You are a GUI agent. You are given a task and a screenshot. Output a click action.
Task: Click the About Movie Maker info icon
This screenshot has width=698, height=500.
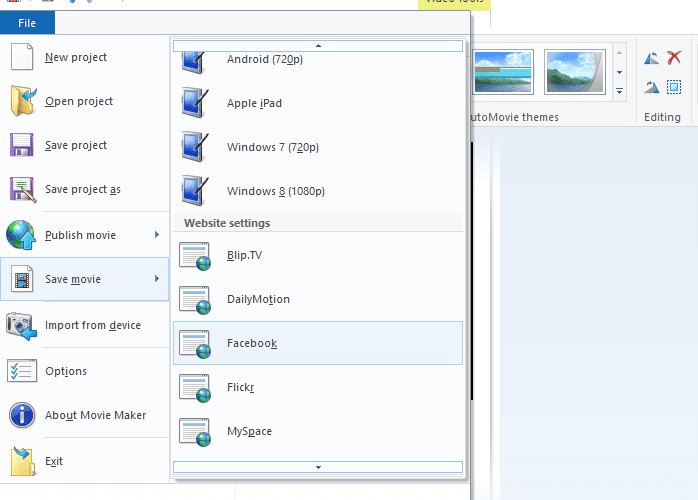(x=22, y=415)
